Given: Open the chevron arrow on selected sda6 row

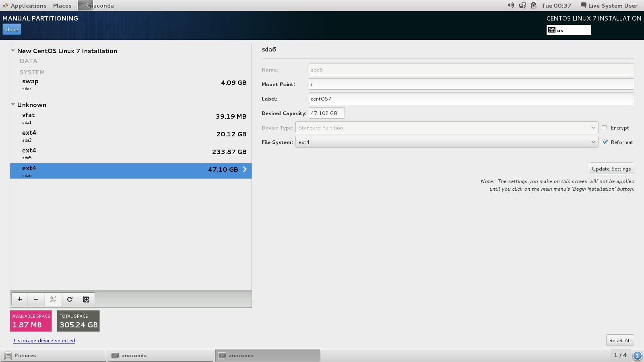Looking at the screenshot, I should (x=245, y=169).
